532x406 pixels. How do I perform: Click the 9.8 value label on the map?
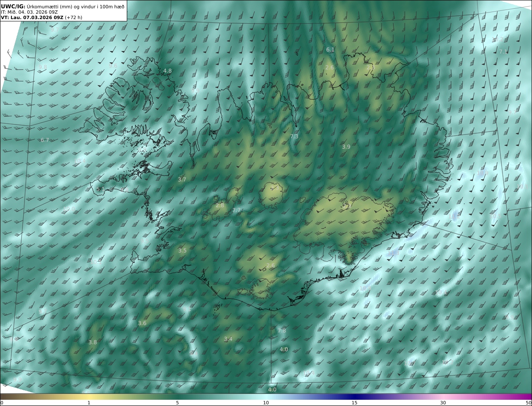pos(42,67)
